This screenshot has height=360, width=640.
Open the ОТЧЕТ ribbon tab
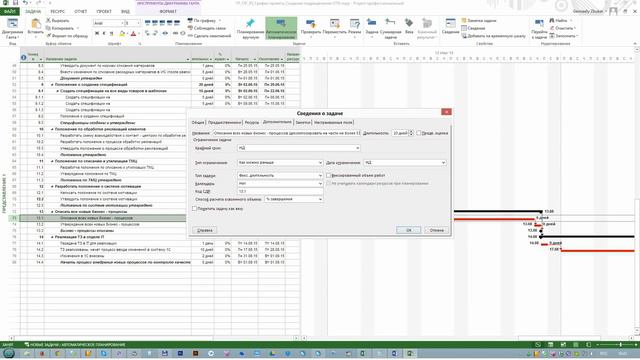tap(81, 11)
